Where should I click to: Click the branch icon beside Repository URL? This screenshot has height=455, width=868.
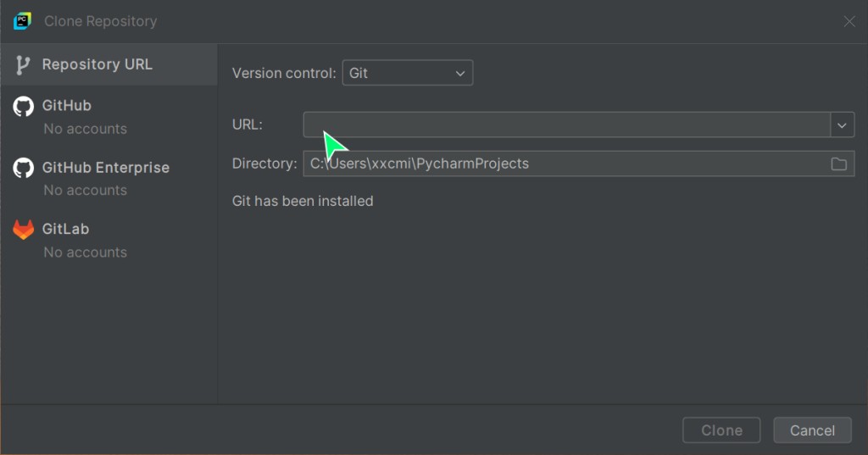click(23, 64)
